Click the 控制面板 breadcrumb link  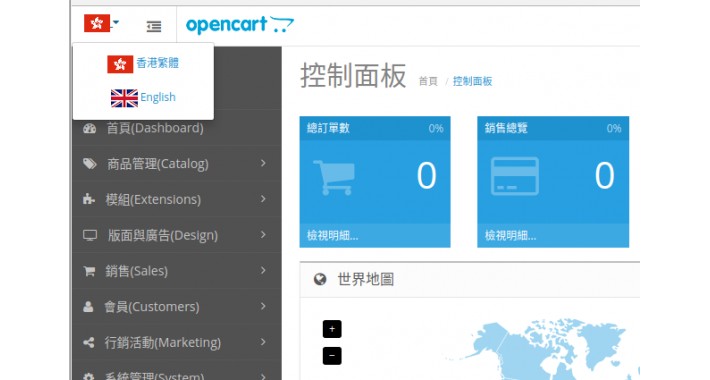(472, 82)
